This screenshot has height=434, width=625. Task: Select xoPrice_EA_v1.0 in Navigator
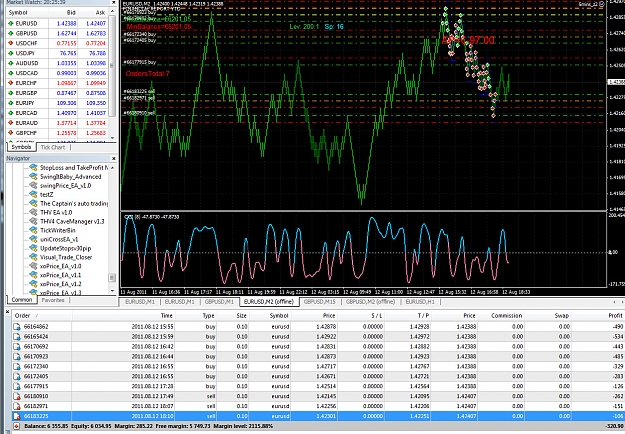click(x=61, y=266)
